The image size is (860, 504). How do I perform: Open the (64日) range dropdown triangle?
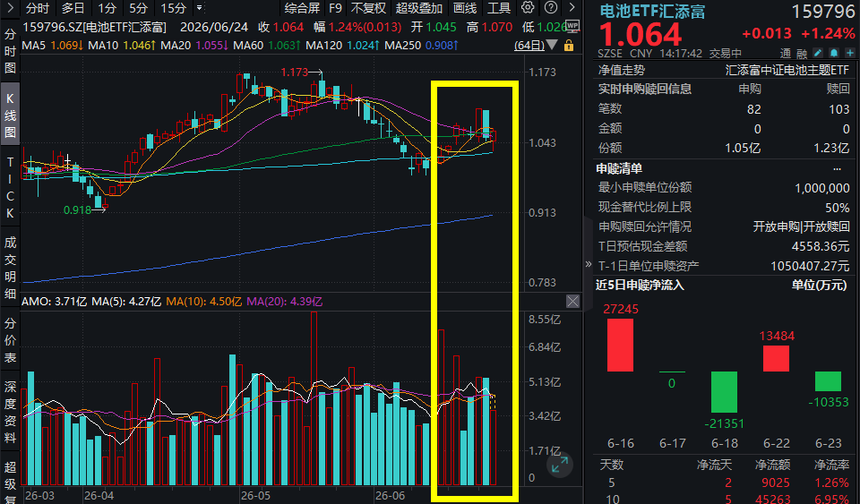coord(552,45)
